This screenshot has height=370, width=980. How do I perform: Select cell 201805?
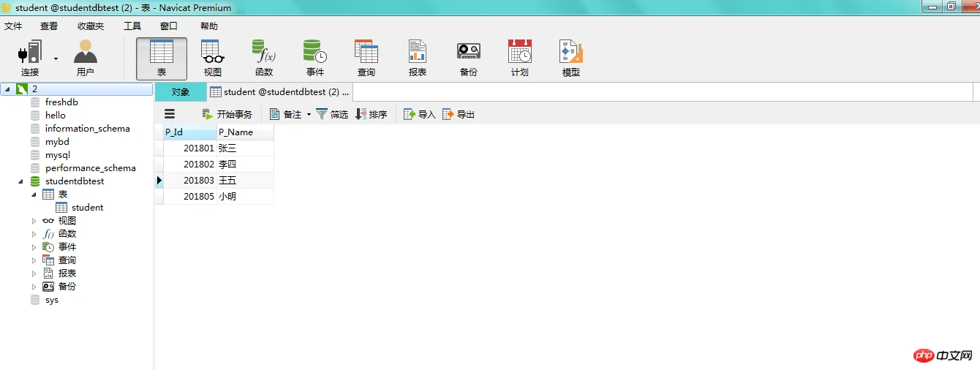click(x=190, y=196)
